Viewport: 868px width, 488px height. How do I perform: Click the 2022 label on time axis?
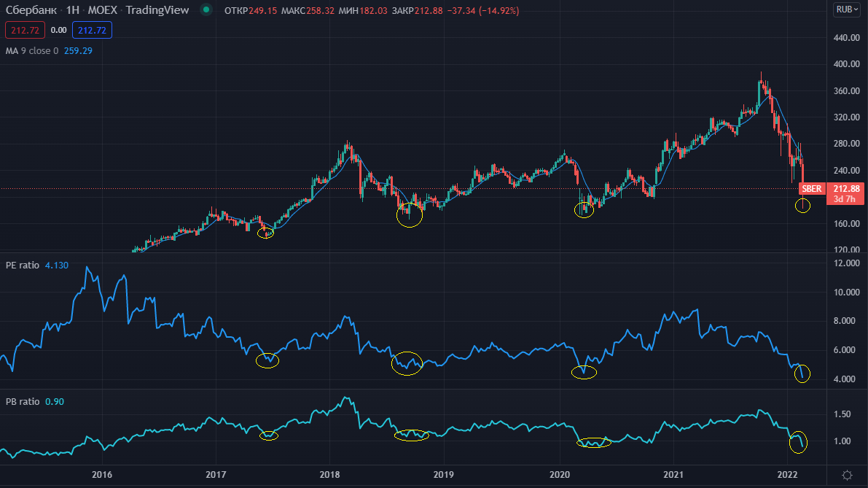pyautogui.click(x=787, y=475)
